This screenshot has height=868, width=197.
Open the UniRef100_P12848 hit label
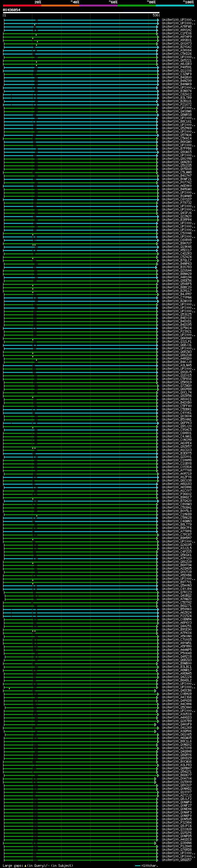coord(177,846)
